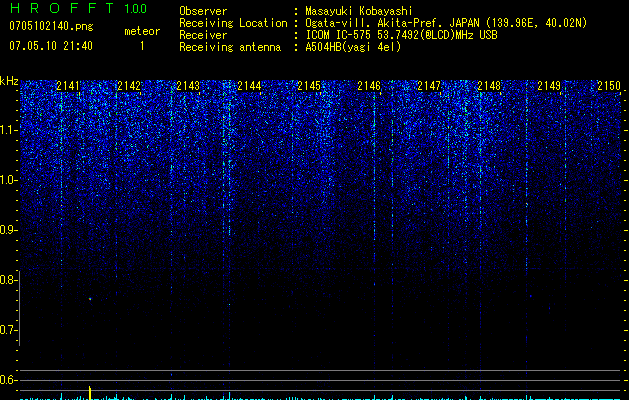Click the 0.7 frequency axis label
629x400 pixels.
coord(8,330)
